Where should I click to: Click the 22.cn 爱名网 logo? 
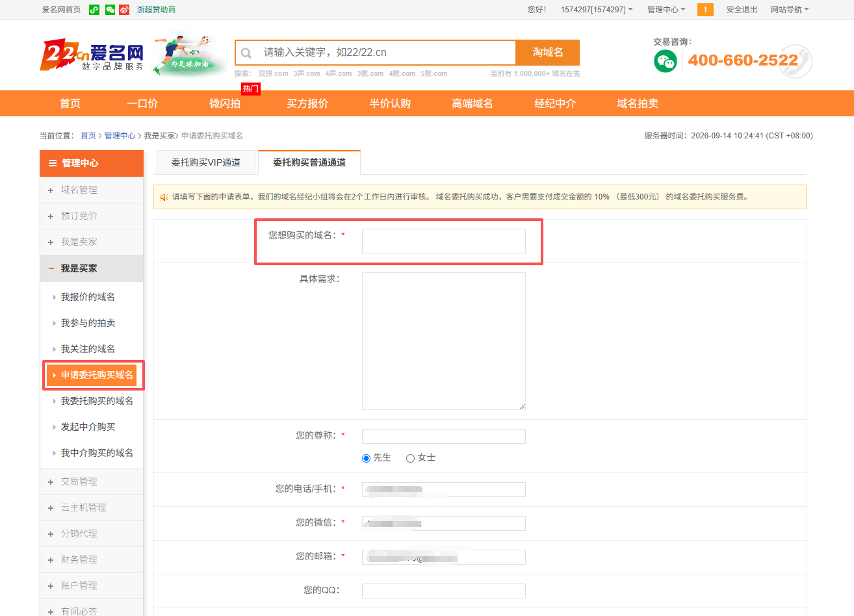pos(92,55)
